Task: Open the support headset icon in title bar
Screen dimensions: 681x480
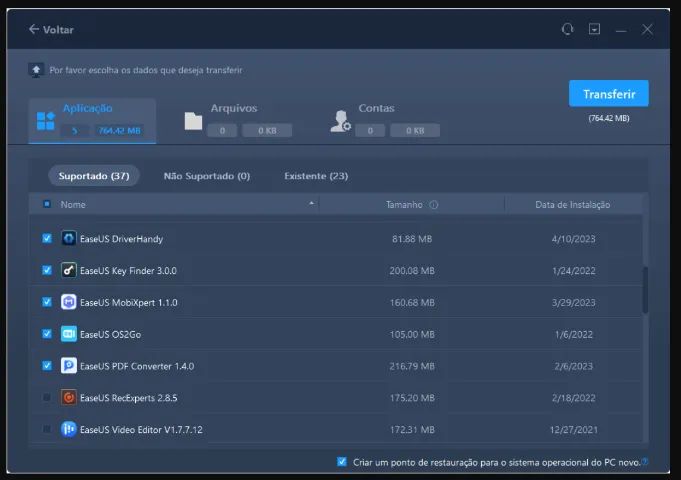Action: tap(567, 29)
